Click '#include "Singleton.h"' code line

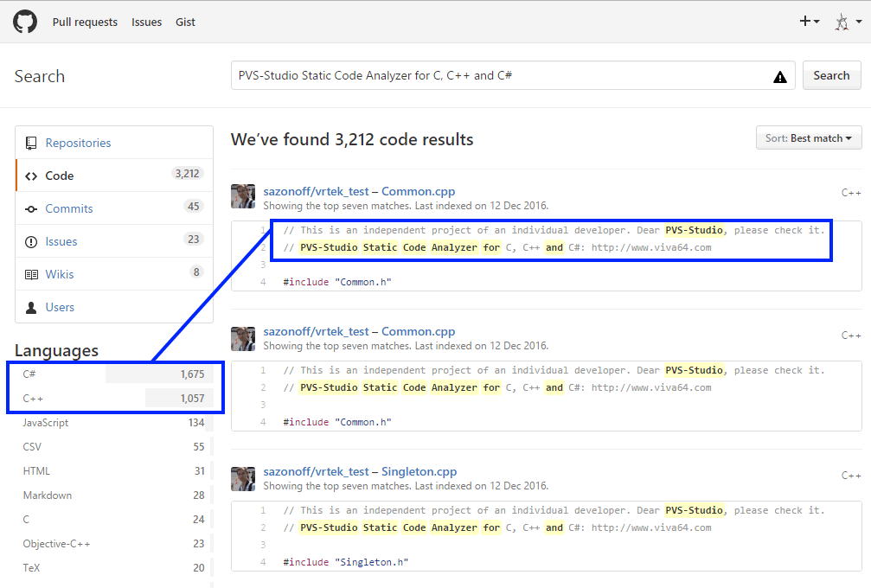click(x=345, y=562)
